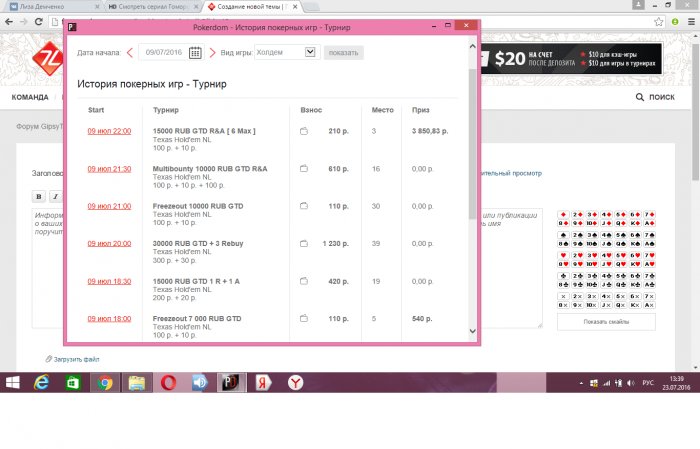Click the history scrollbar down arrow

tap(473, 331)
